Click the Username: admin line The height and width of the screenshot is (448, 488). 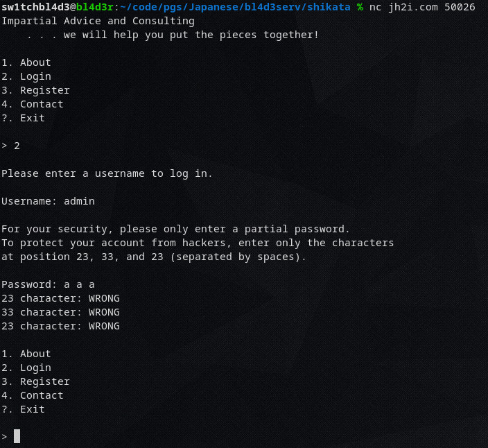48,201
